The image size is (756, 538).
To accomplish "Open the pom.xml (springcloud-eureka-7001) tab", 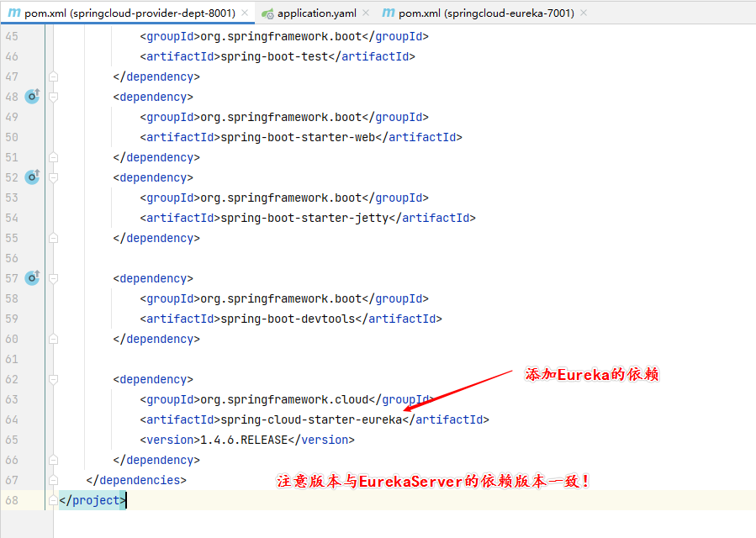I will pyautogui.click(x=487, y=13).
